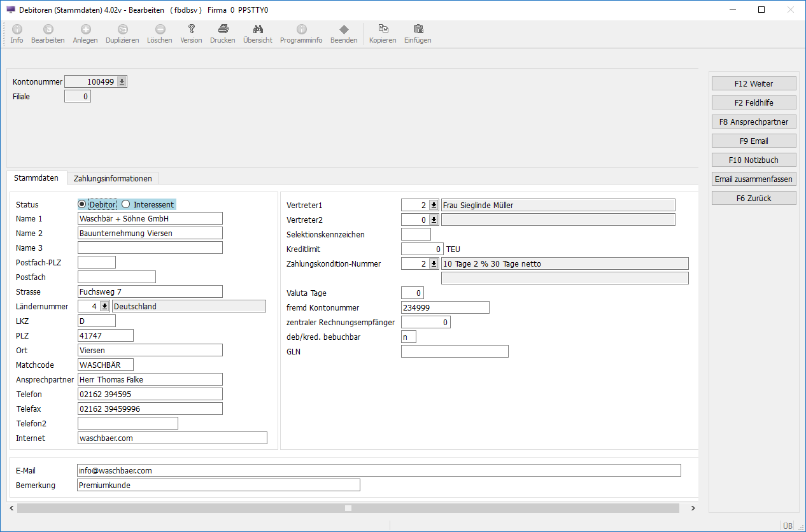
Task: Click the Duplizieren toolbar icon
Action: click(x=122, y=29)
